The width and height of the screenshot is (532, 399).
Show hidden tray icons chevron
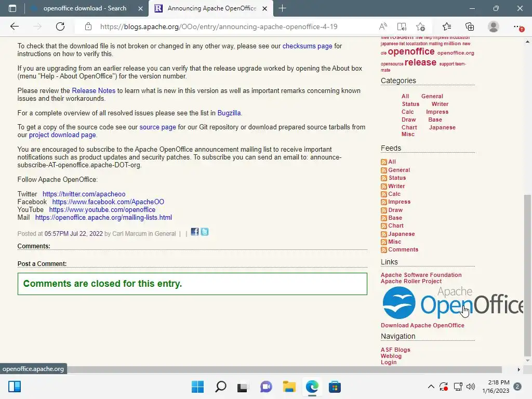pyautogui.click(x=431, y=387)
